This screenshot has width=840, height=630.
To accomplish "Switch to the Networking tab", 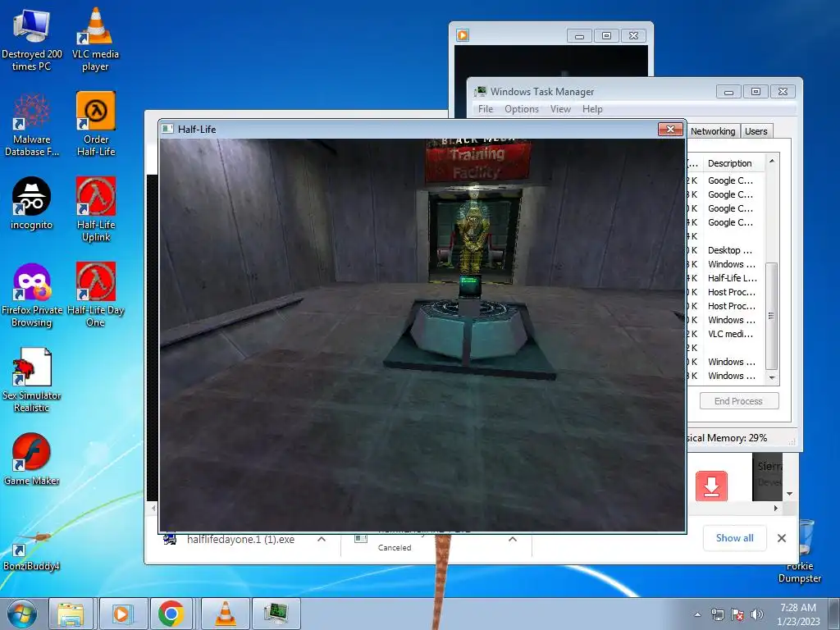I will click(x=713, y=131).
